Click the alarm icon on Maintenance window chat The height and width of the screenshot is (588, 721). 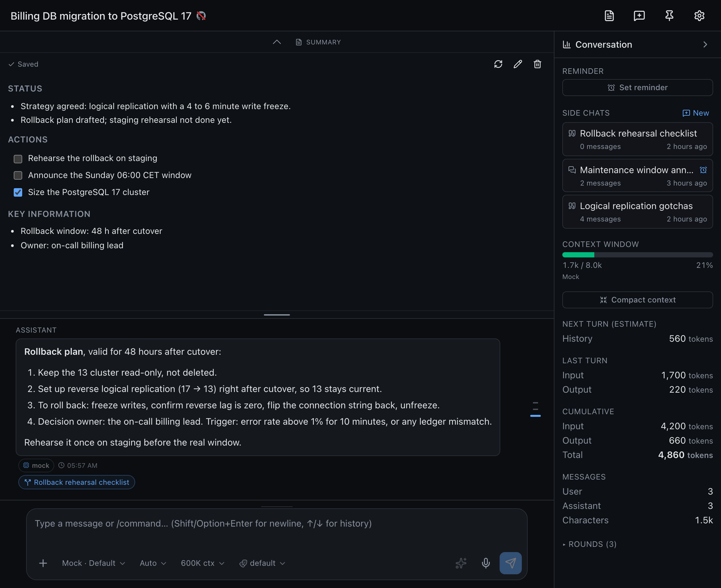(x=703, y=170)
